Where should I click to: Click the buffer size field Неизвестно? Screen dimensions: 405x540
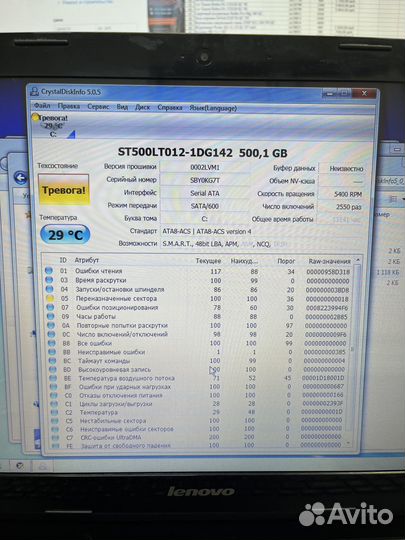click(341, 169)
